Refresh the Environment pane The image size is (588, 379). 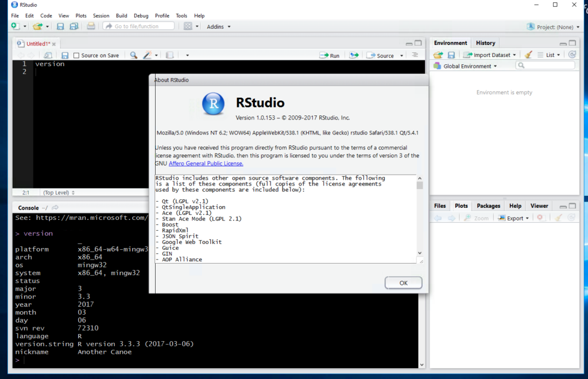[572, 55]
